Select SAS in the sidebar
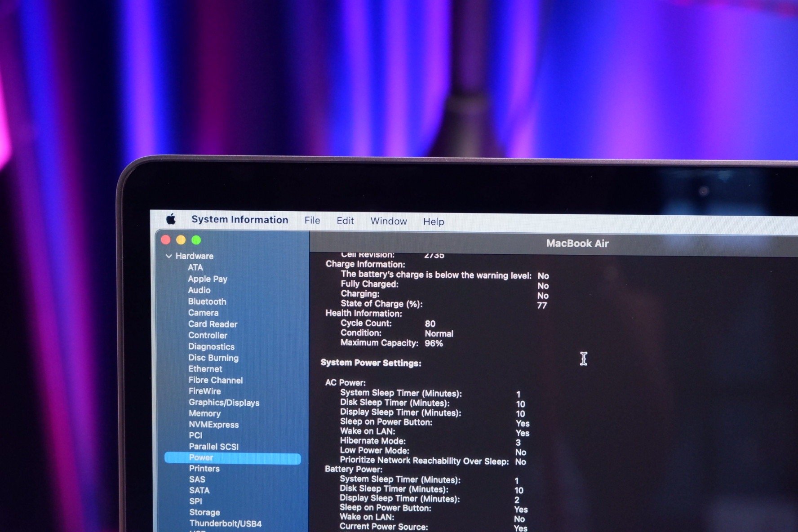Screen dimensions: 798x532 [x=197, y=479]
